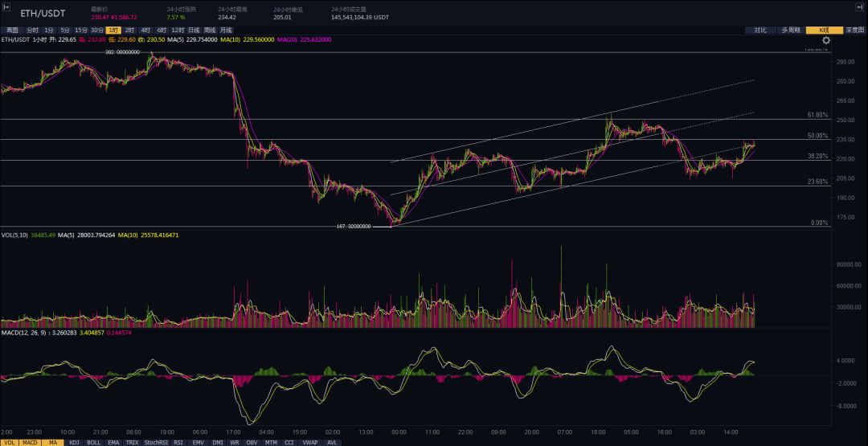Click the 302.00000000 high price marker

click(122, 52)
